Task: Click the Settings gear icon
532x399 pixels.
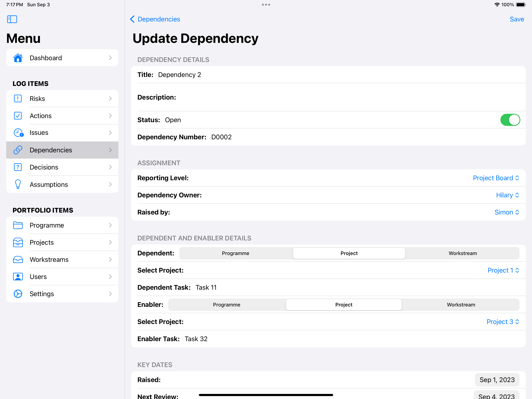Action: click(x=18, y=294)
